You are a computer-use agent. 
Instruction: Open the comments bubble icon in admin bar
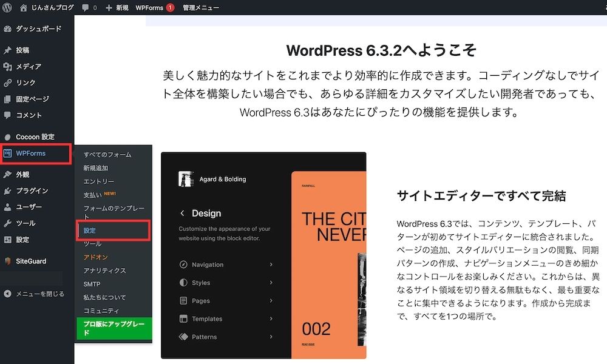coord(85,8)
